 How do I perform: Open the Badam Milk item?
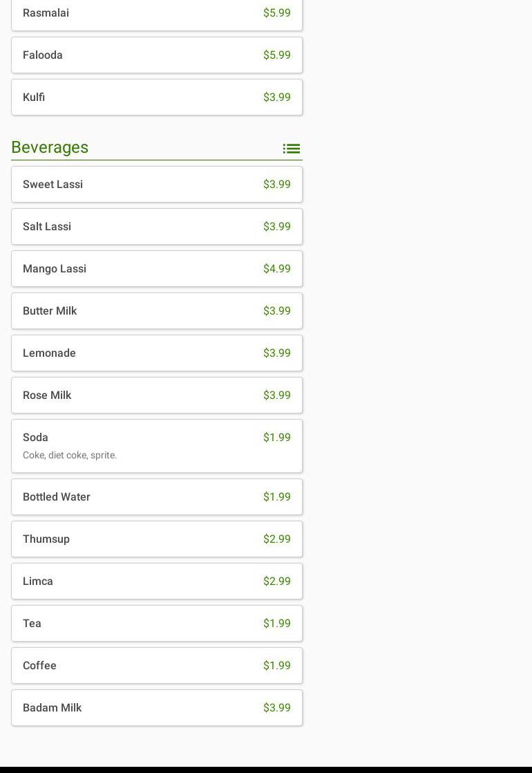[157, 708]
